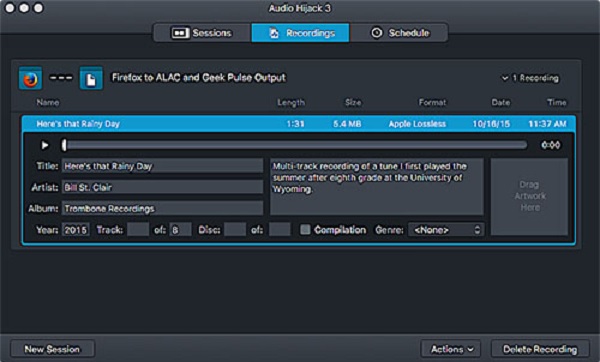Click the 0:00 playback time readout
600x362 pixels.
point(551,145)
